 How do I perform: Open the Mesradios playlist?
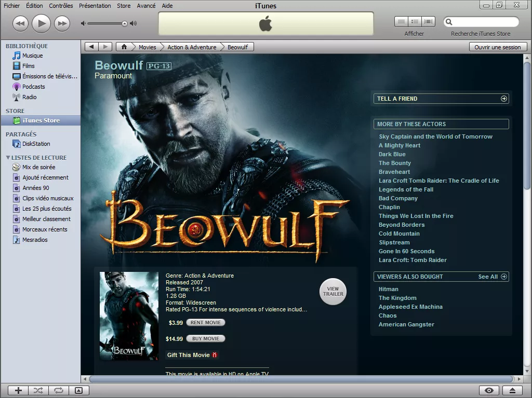click(41, 240)
